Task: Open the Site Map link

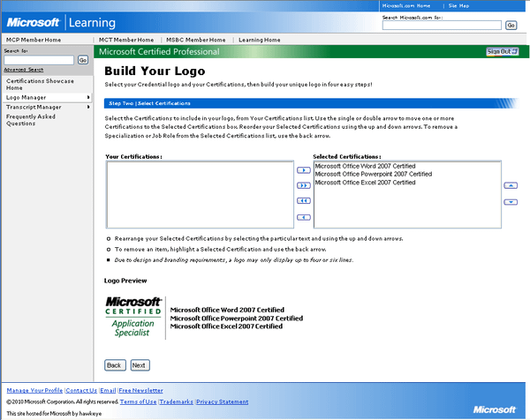Action: pyautogui.click(x=458, y=6)
